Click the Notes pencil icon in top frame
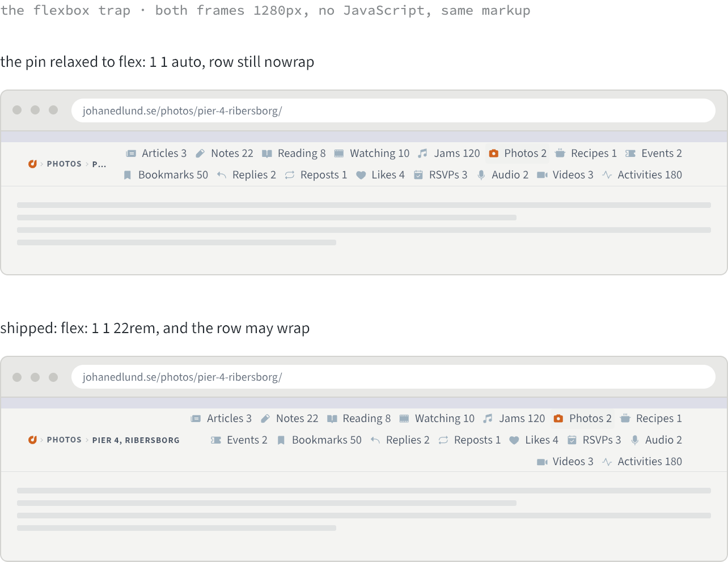Image resolution: width=728 pixels, height=562 pixels. (x=200, y=154)
